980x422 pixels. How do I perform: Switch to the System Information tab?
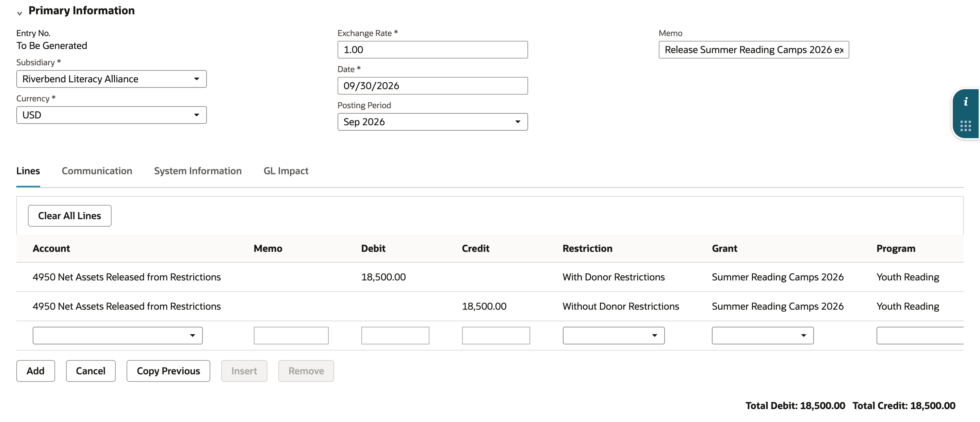pos(198,171)
